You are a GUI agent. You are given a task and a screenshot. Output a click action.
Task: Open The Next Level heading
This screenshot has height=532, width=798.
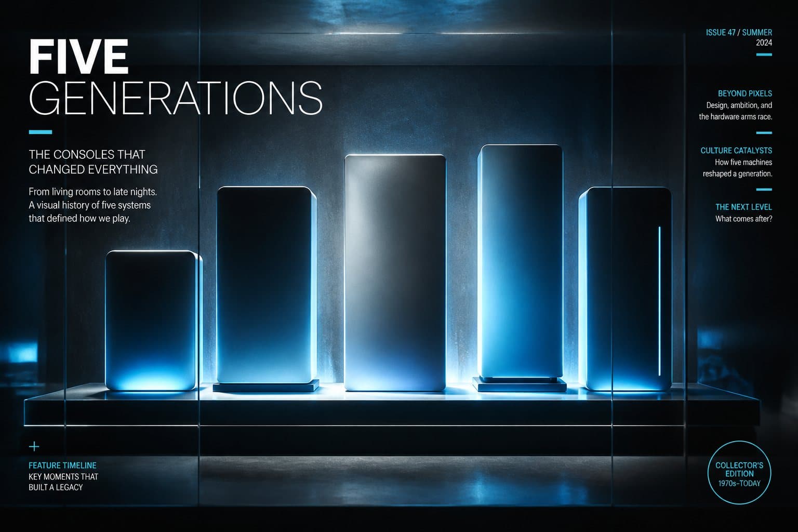pyautogui.click(x=743, y=207)
